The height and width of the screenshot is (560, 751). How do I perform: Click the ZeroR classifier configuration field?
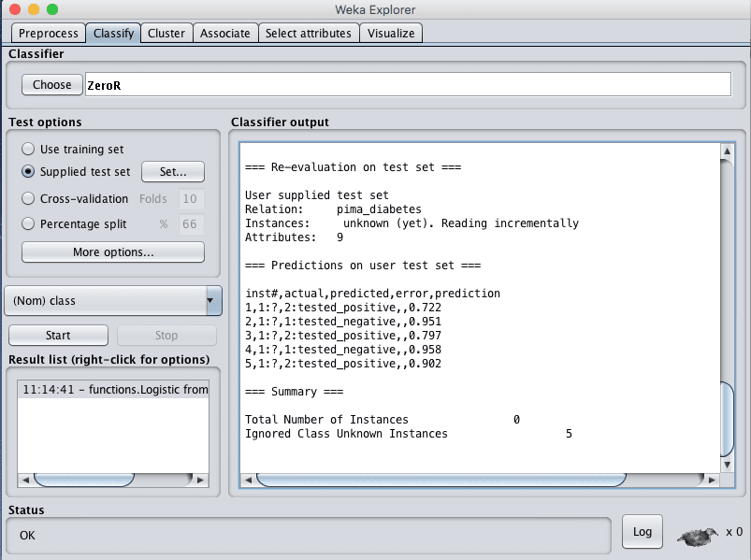[x=408, y=85]
